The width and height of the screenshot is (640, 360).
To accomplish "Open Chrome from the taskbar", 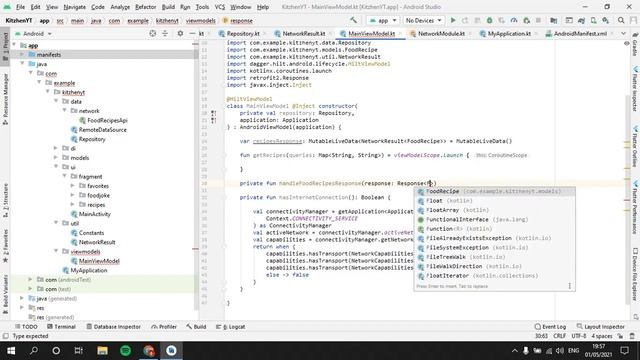I will 149,350.
